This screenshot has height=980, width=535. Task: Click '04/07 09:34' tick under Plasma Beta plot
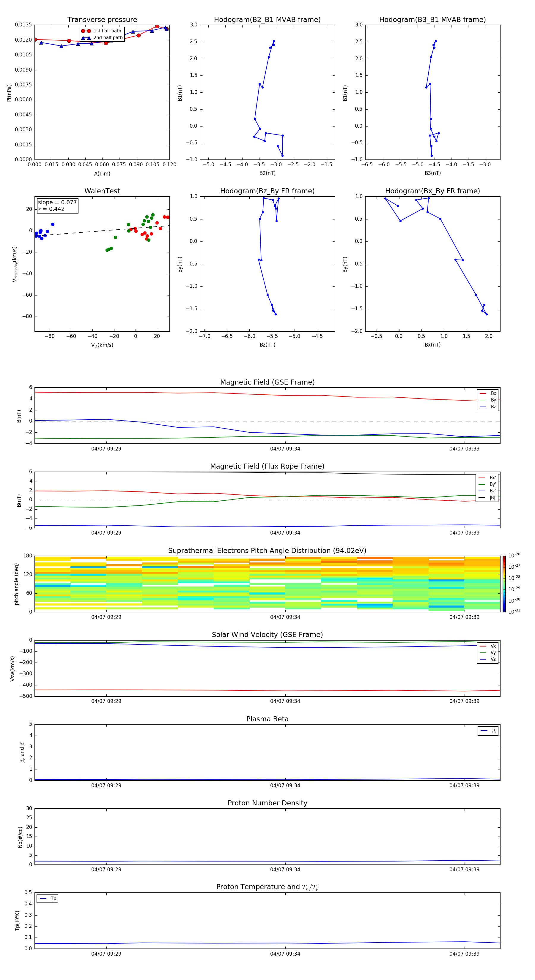pos(285,785)
